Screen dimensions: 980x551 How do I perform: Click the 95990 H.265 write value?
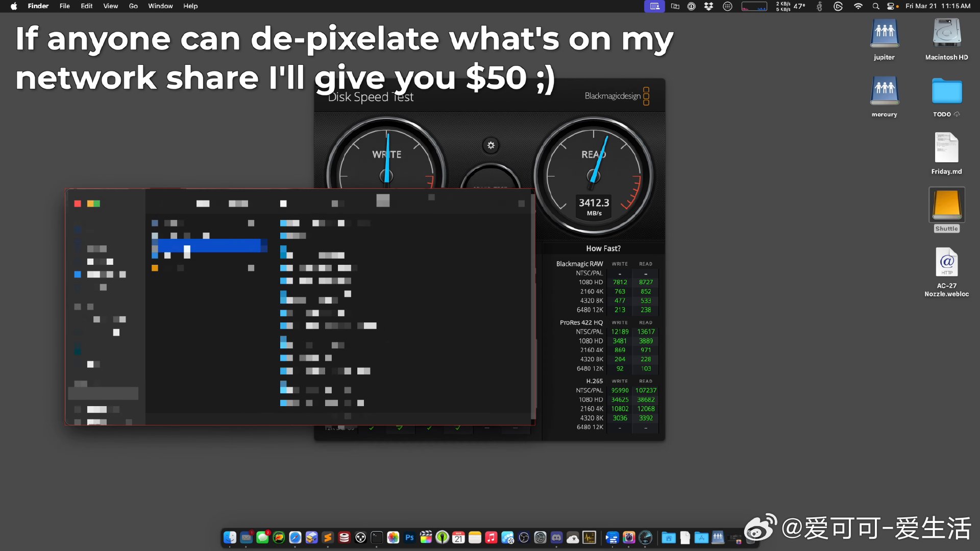point(620,390)
